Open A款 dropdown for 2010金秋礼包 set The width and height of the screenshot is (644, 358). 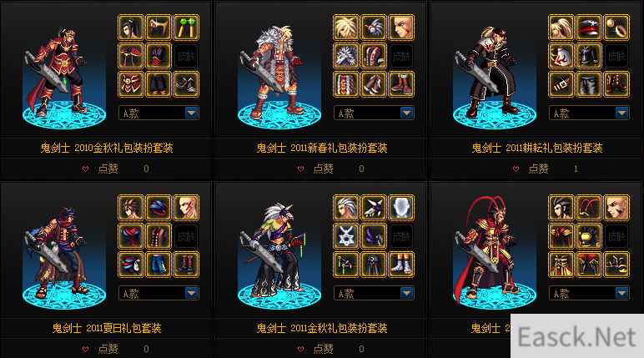tap(191, 113)
